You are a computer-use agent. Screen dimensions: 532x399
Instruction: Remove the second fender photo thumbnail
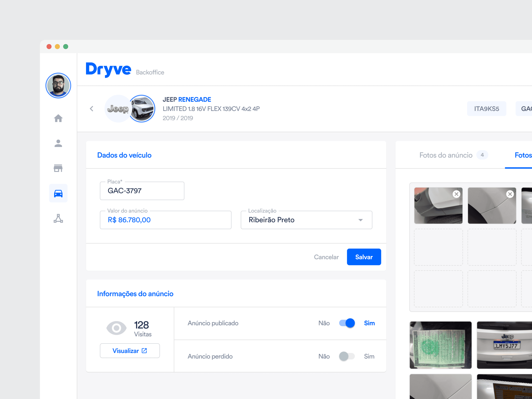(510, 194)
